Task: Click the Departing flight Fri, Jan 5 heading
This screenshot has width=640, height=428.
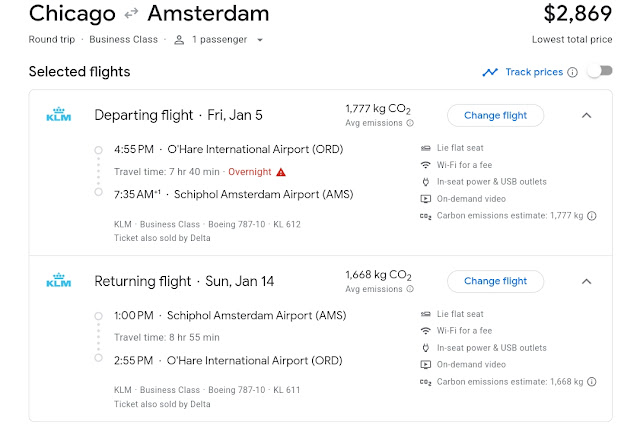Action: 178,115
